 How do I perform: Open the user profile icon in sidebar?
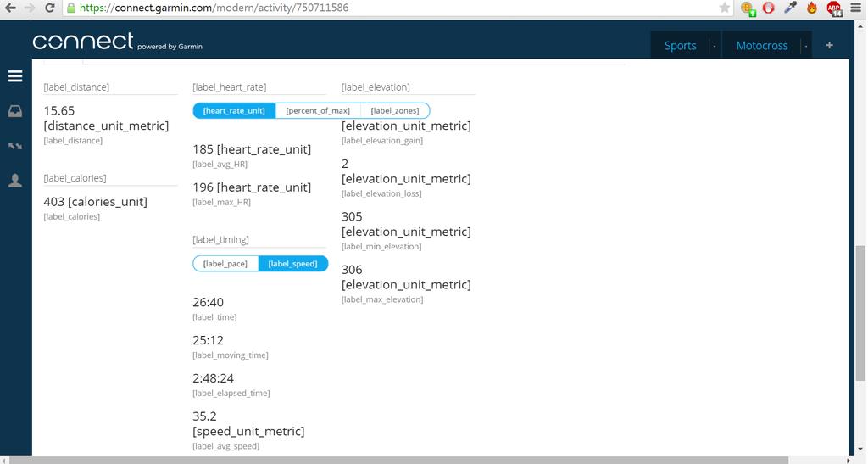pos(15,181)
